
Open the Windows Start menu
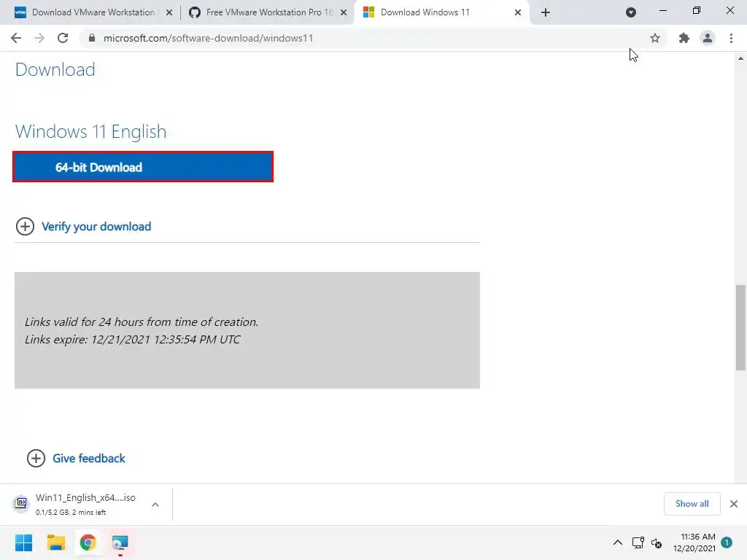pyautogui.click(x=24, y=542)
